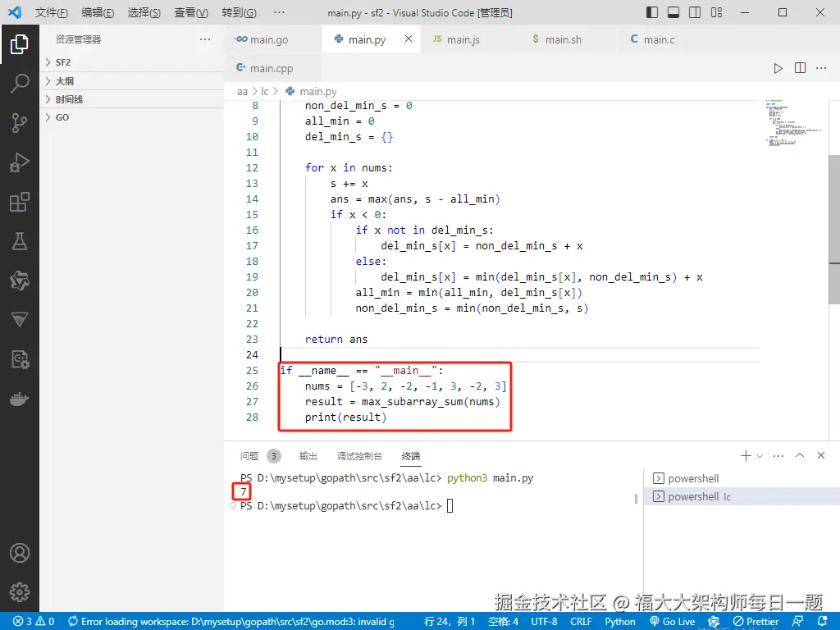This screenshot has height=630, width=840.
Task: Run the Python file with play button
Action: [x=778, y=68]
